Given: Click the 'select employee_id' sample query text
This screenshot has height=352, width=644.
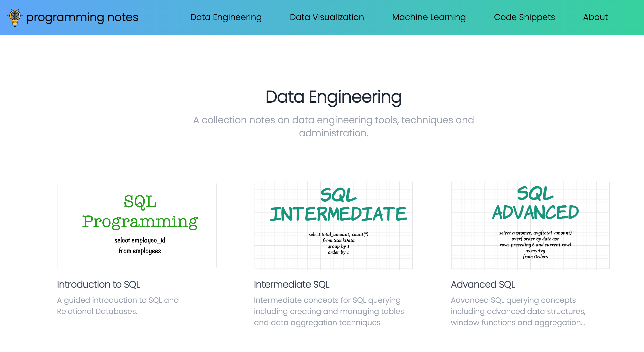Looking at the screenshot, I should click(140, 240).
